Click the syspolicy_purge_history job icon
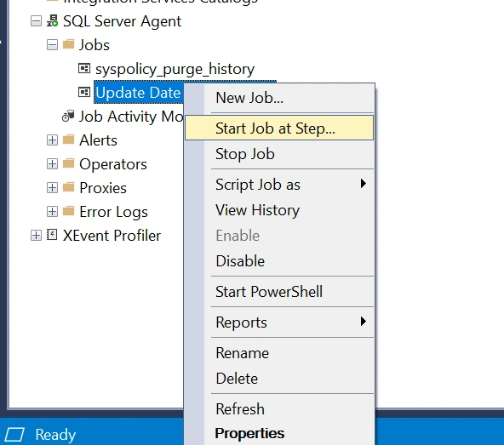Image resolution: width=504 pixels, height=445 pixels. (84, 68)
